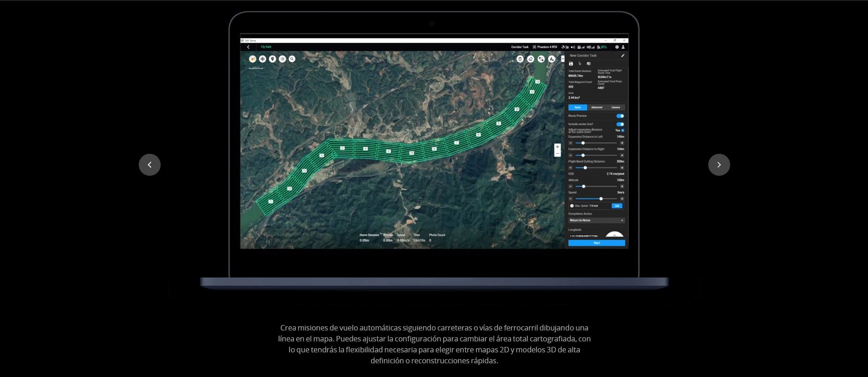The image size is (868, 377).
Task: Click the Speed slider handle
Action: click(601, 199)
